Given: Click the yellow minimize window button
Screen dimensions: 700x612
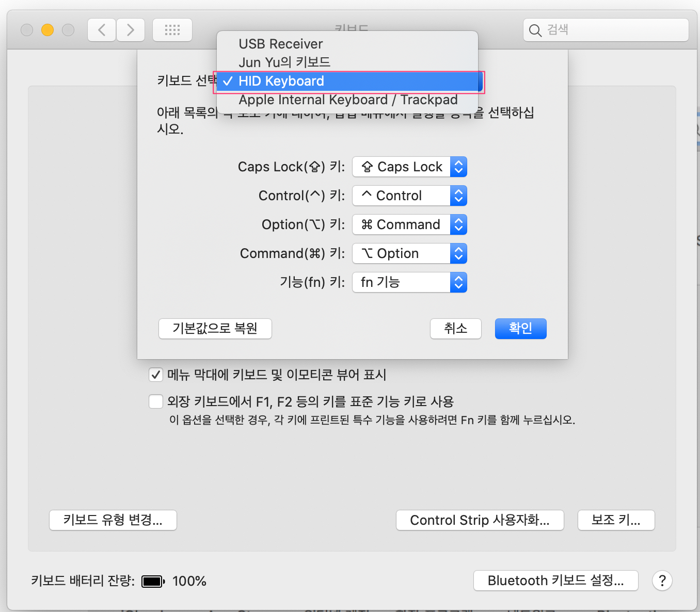Looking at the screenshot, I should click(x=47, y=30).
